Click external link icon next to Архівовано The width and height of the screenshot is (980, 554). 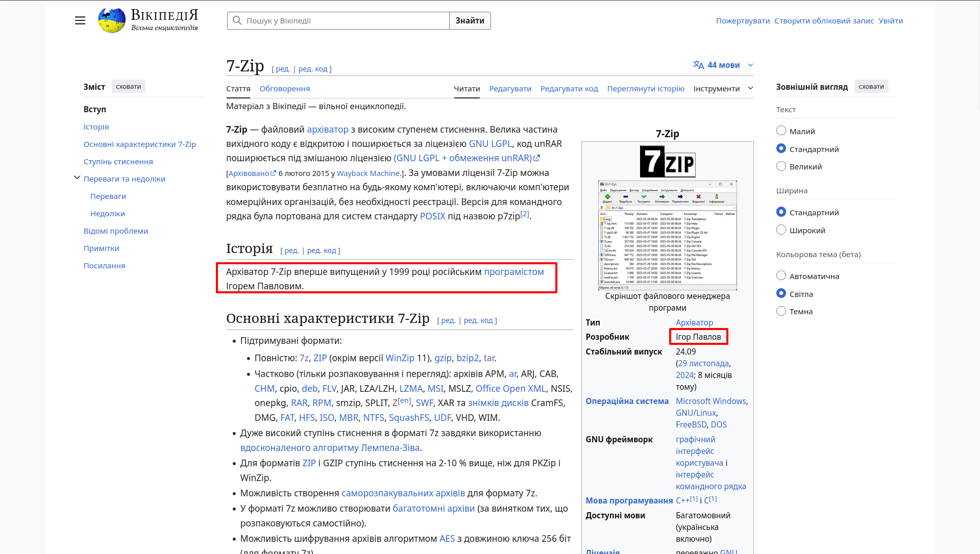click(274, 173)
